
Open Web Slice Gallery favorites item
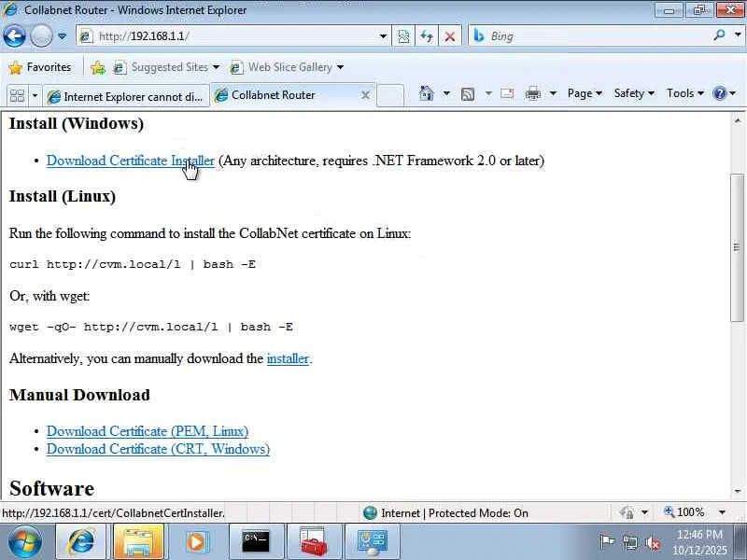pyautogui.click(x=287, y=67)
